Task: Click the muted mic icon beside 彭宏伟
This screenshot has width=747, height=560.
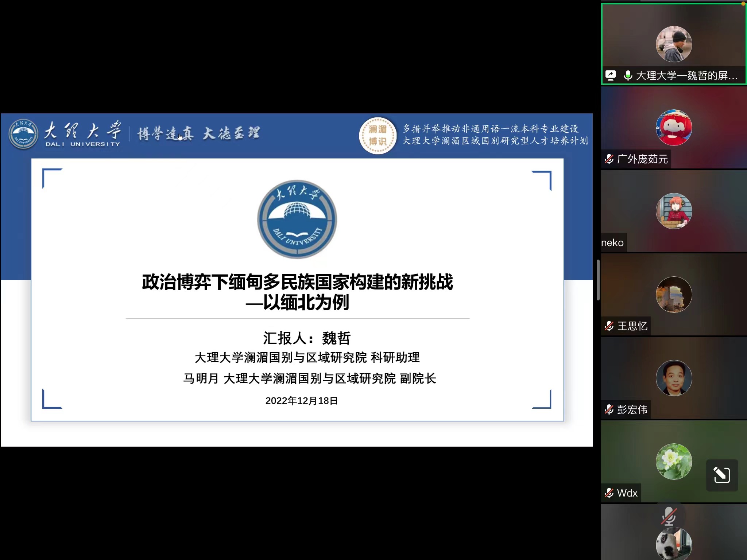Action: tap(609, 409)
